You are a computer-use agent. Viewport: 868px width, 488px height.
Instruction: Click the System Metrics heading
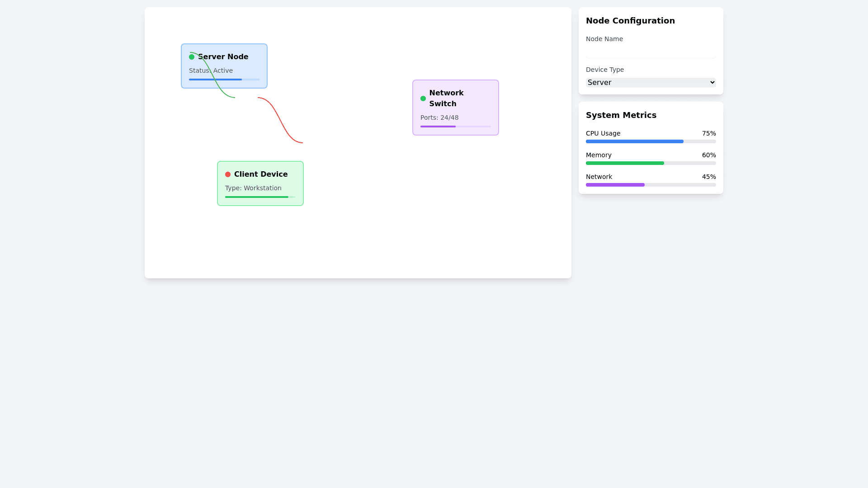pyautogui.click(x=621, y=115)
